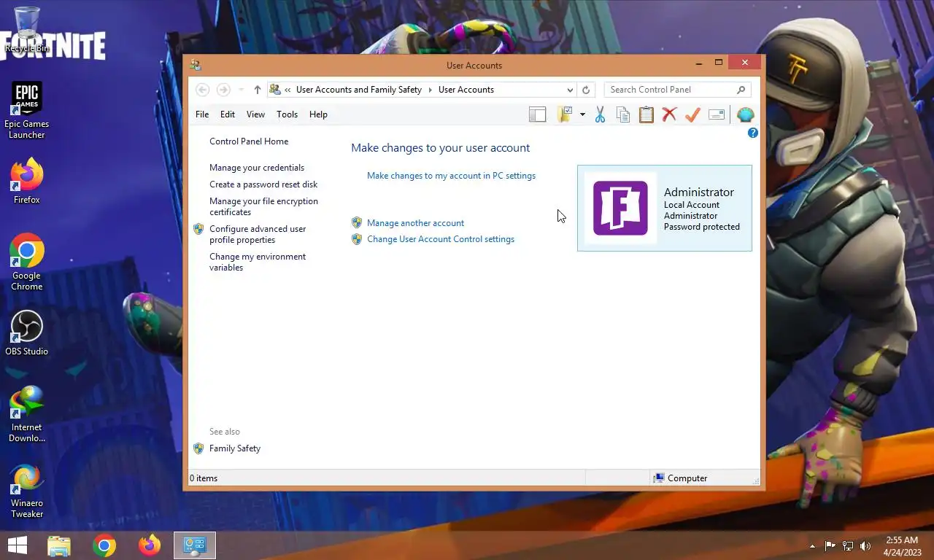The width and height of the screenshot is (934, 560).
Task: Select the OBS Studio desktop icon
Action: (x=27, y=334)
